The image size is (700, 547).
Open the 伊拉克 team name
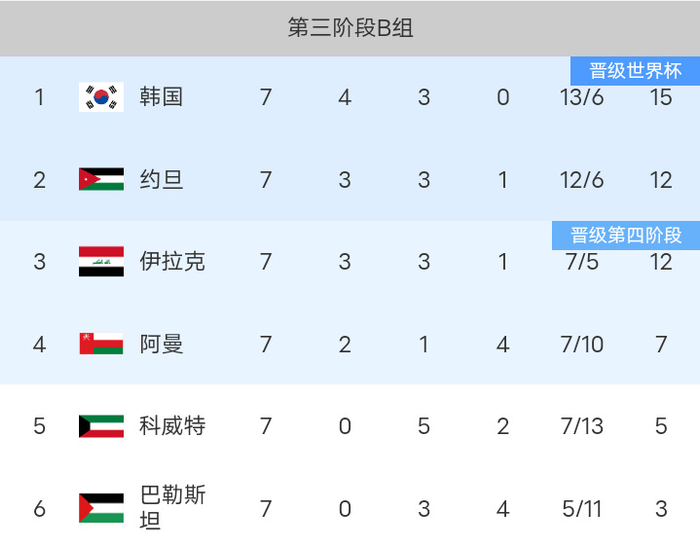(x=172, y=262)
